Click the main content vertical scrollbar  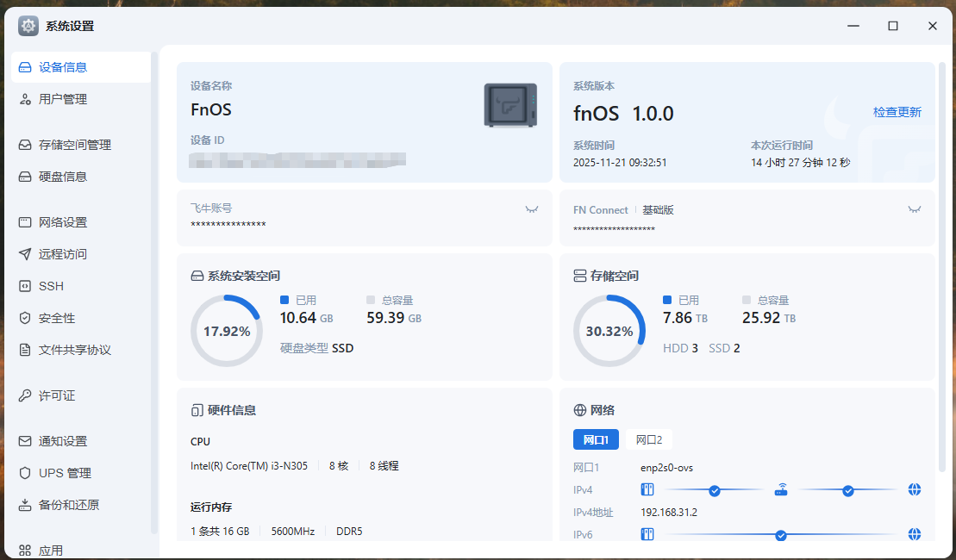942,266
